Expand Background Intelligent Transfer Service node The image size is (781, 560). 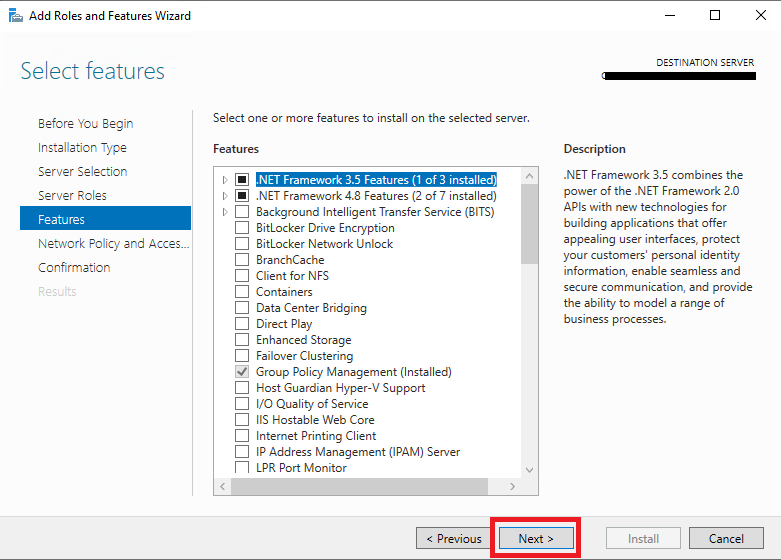(x=225, y=212)
